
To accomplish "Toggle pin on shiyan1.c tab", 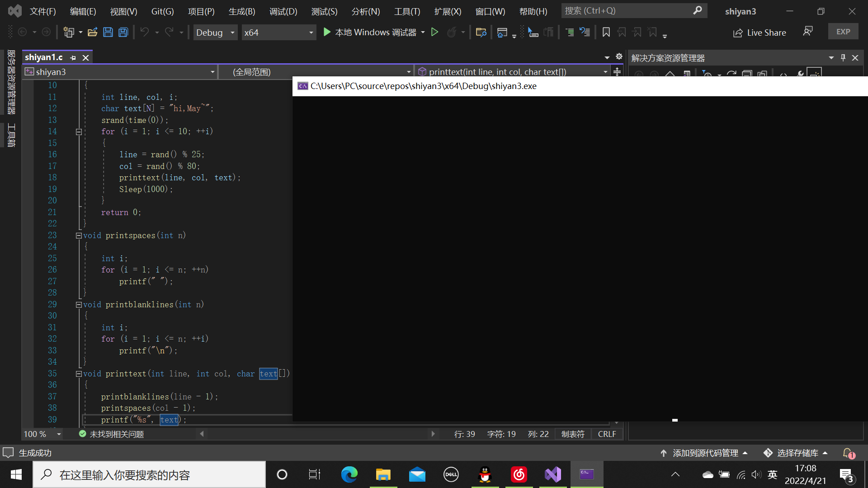I will coord(73,58).
